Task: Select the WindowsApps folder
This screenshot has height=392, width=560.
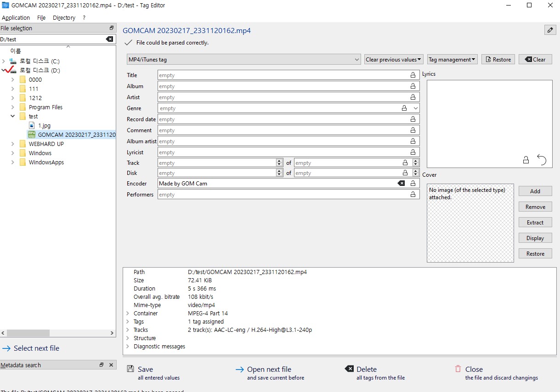Action: click(x=46, y=162)
